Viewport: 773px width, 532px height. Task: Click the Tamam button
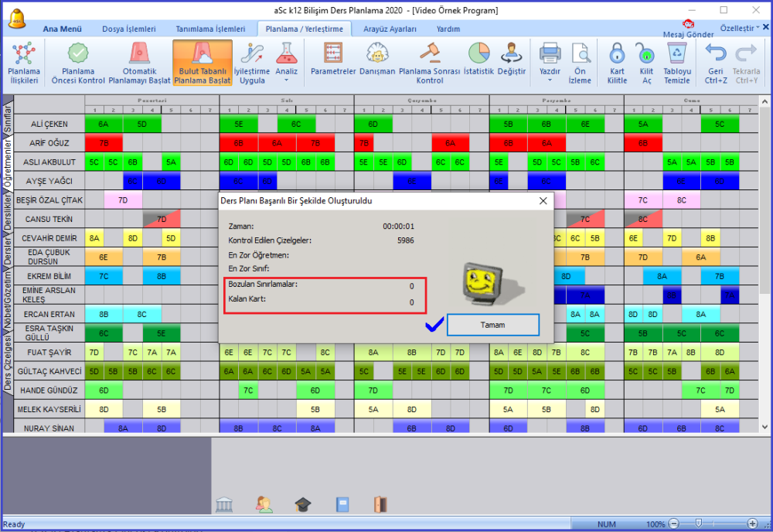click(493, 325)
